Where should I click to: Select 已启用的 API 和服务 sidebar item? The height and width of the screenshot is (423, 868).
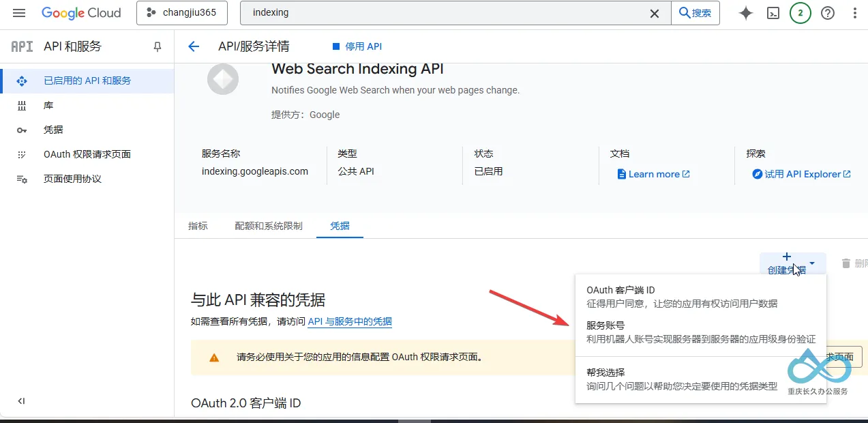click(87, 81)
